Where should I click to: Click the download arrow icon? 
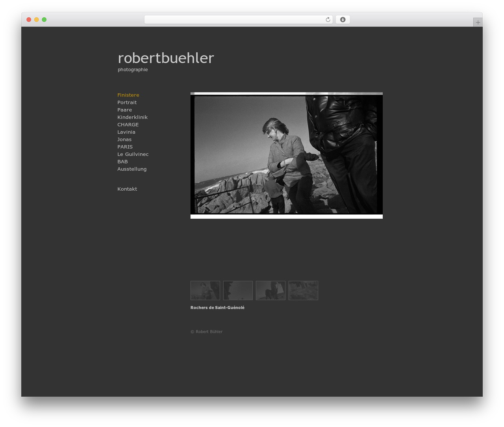pyautogui.click(x=343, y=20)
